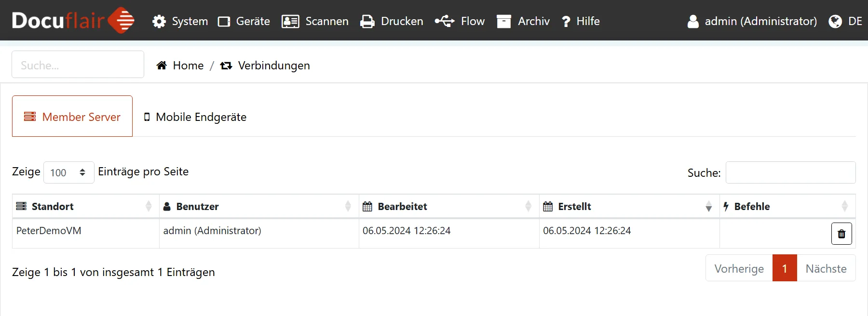Select the Member Server tab

[72, 117]
